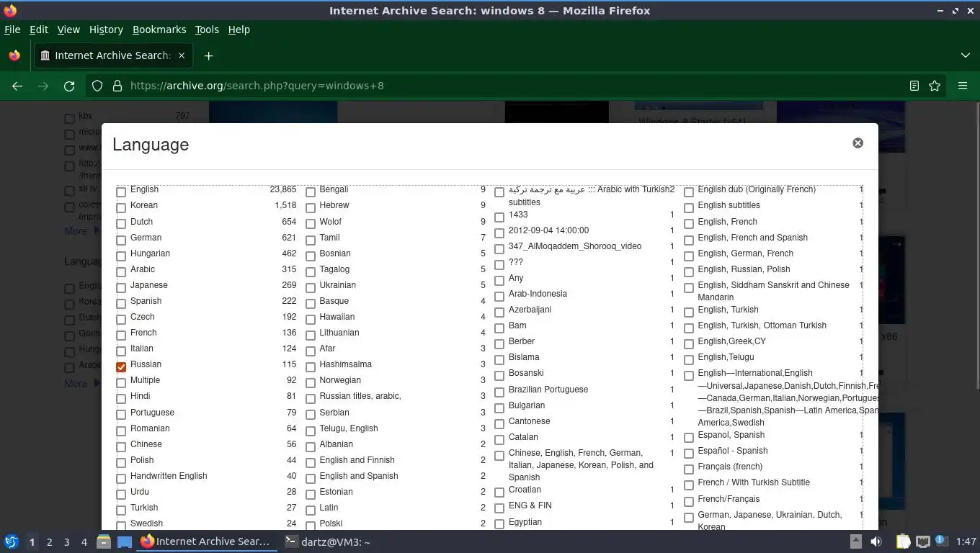
Task: Open the network tray icon
Action: tap(923, 541)
